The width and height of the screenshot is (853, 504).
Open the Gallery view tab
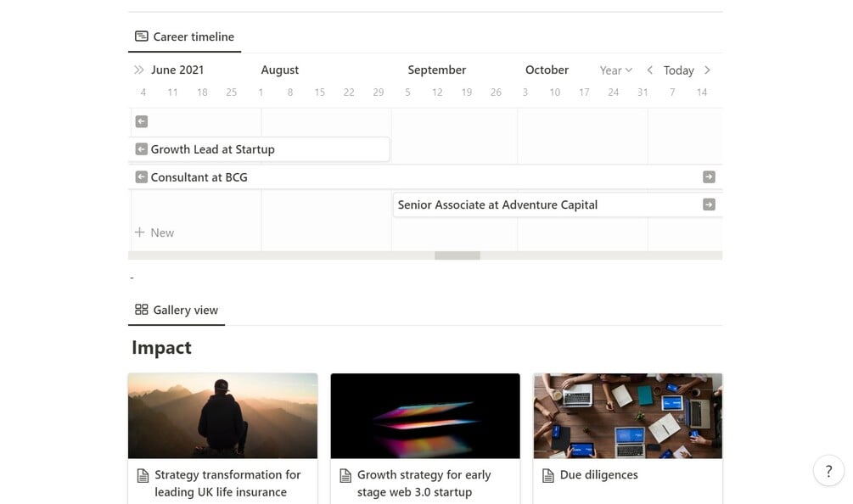177,310
